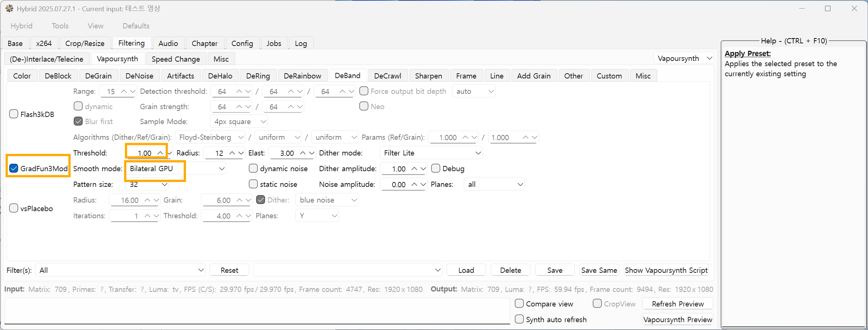Increase Elast value with up arrow
868x330 pixels.
tap(303, 153)
